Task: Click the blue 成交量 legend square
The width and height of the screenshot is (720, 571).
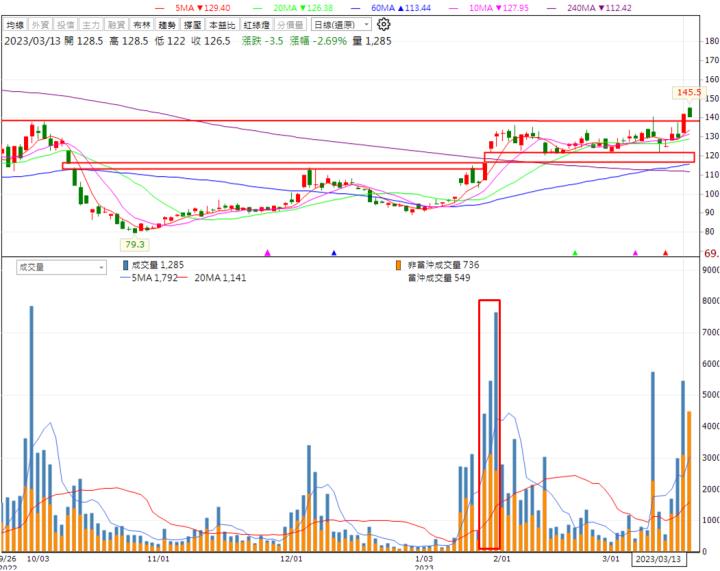Action: (x=125, y=265)
